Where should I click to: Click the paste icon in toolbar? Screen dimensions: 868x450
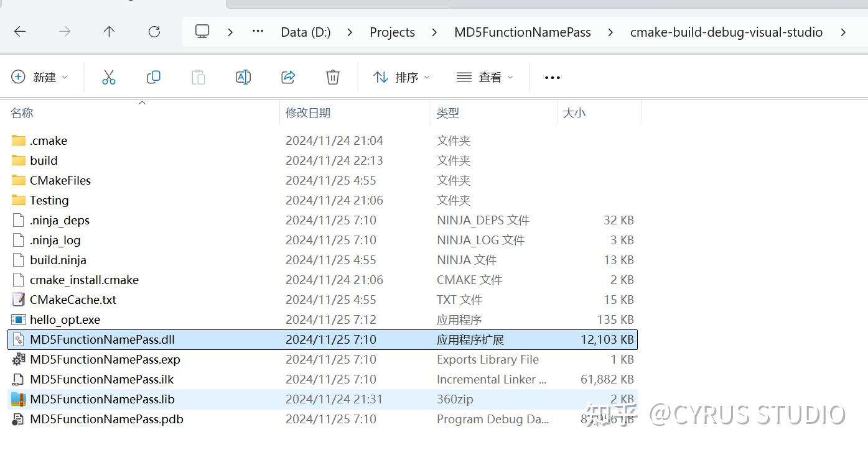coord(198,76)
